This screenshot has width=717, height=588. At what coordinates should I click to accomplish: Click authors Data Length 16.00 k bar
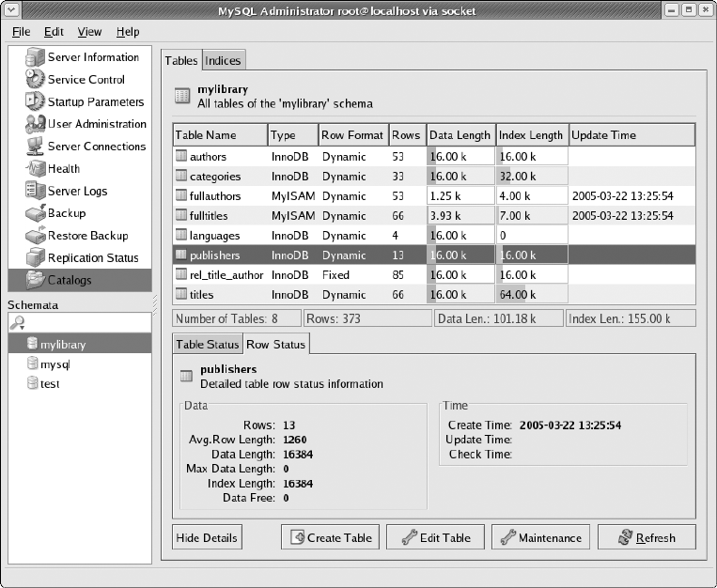pos(460,156)
